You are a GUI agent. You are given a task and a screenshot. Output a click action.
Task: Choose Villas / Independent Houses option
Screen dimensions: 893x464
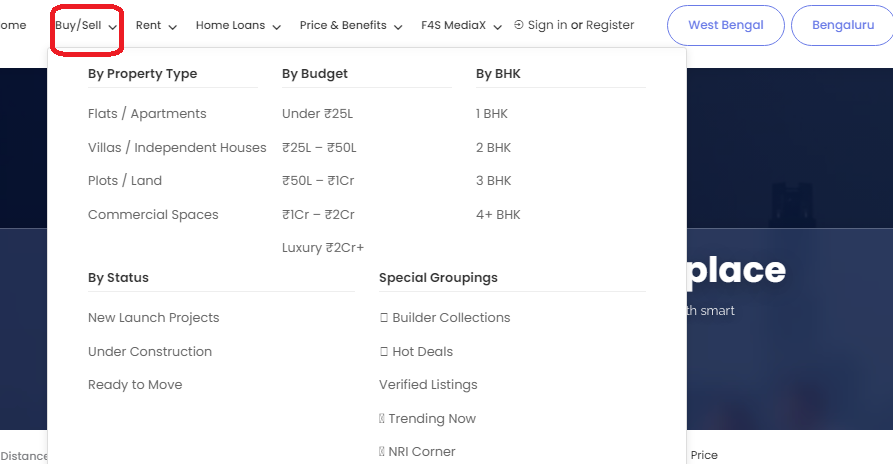(x=177, y=148)
